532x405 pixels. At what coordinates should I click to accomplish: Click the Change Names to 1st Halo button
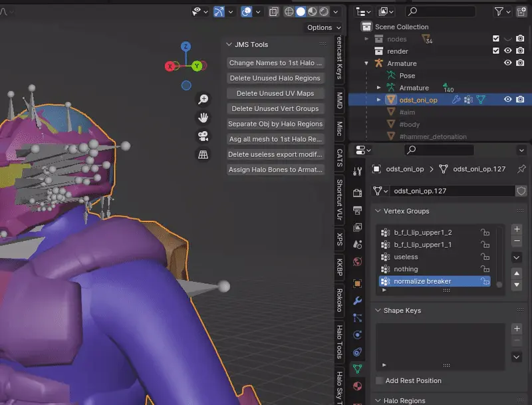[275, 63]
